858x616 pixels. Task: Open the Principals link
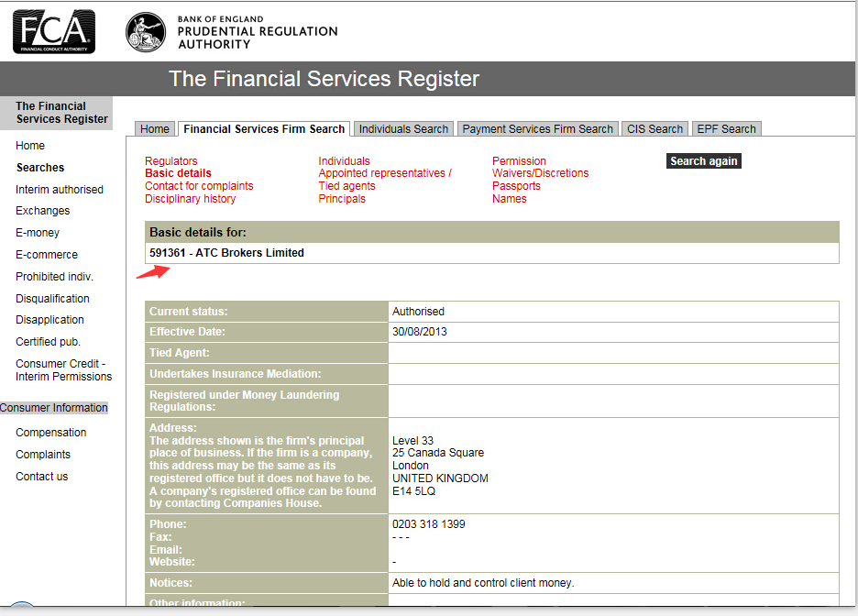tap(342, 199)
